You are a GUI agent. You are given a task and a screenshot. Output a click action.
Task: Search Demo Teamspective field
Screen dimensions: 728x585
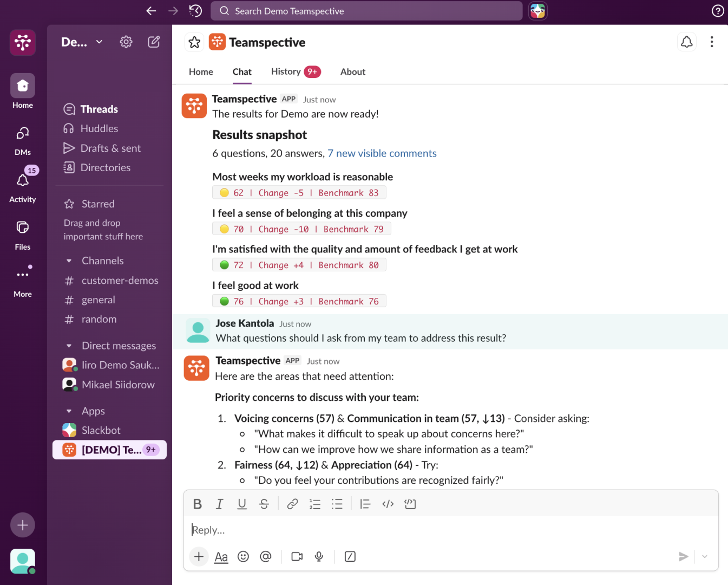tap(366, 11)
